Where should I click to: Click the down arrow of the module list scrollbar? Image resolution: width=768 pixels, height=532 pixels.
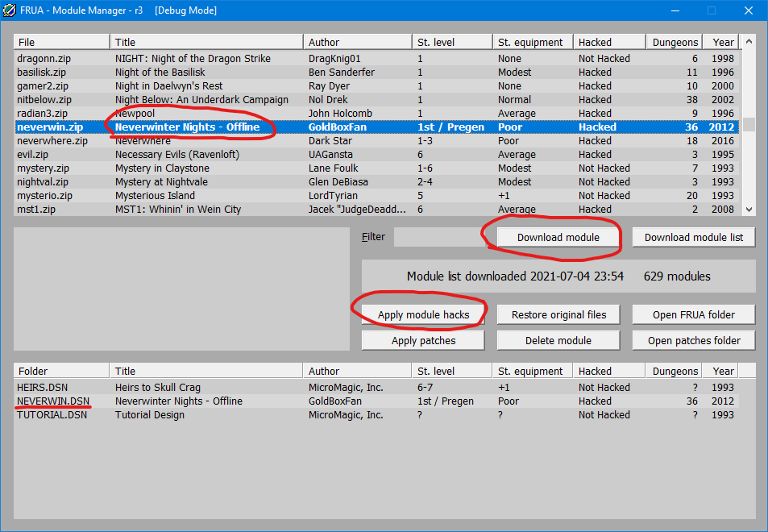749,210
